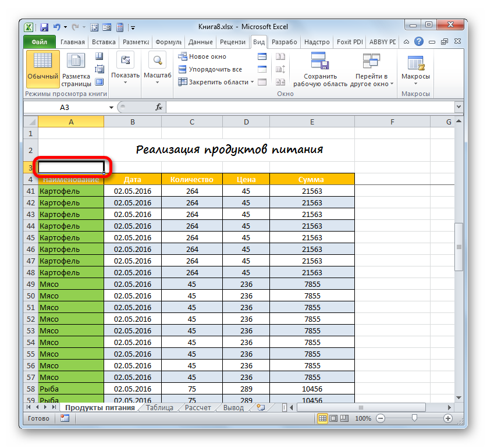This screenshot has height=448, width=487.
Task: Click the 100% zoom level button
Action: pos(362,418)
